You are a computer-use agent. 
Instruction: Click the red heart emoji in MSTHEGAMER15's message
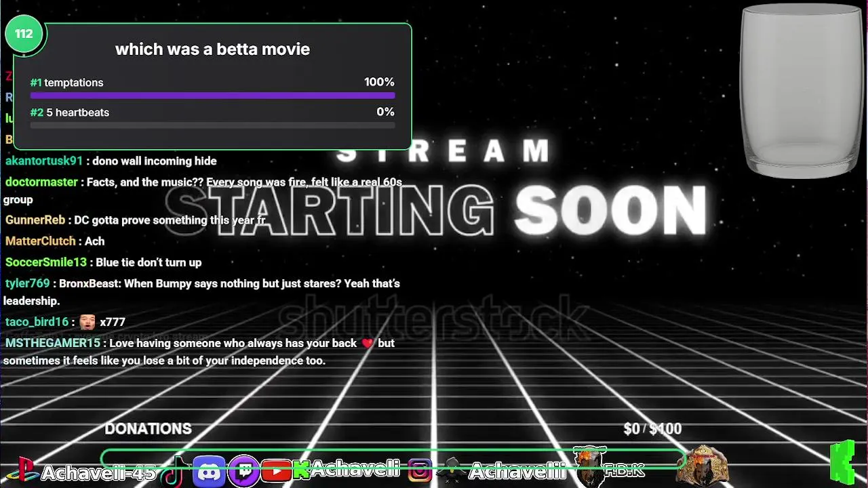[368, 344]
